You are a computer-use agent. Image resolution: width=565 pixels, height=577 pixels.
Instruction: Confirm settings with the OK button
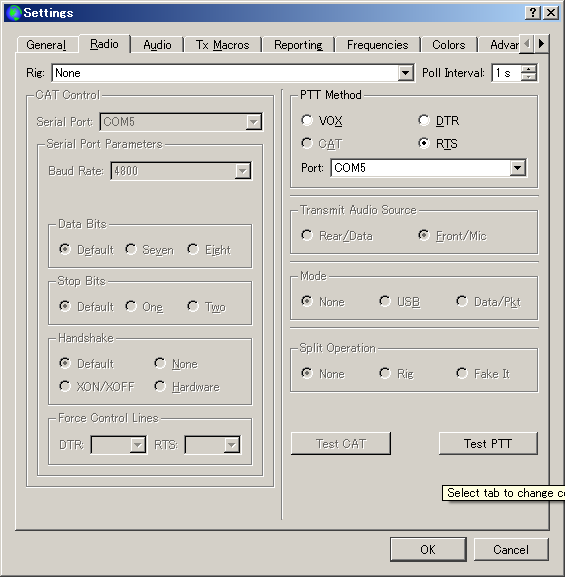pos(428,549)
